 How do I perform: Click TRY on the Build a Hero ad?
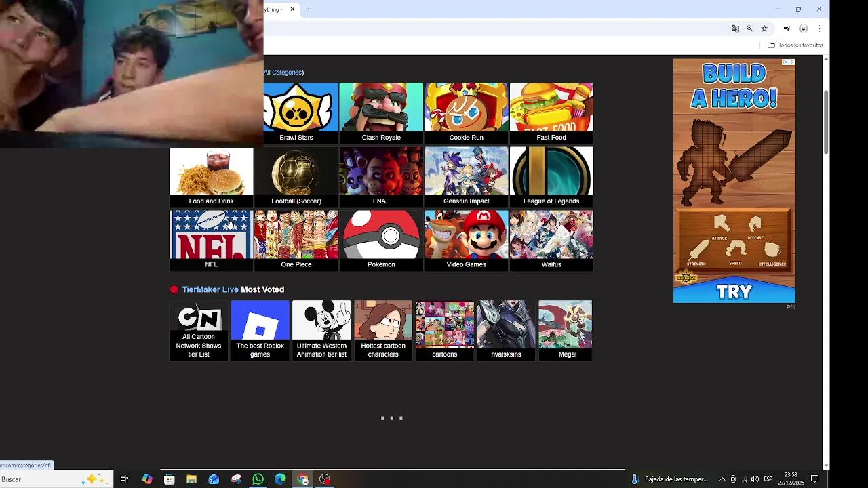(x=734, y=292)
